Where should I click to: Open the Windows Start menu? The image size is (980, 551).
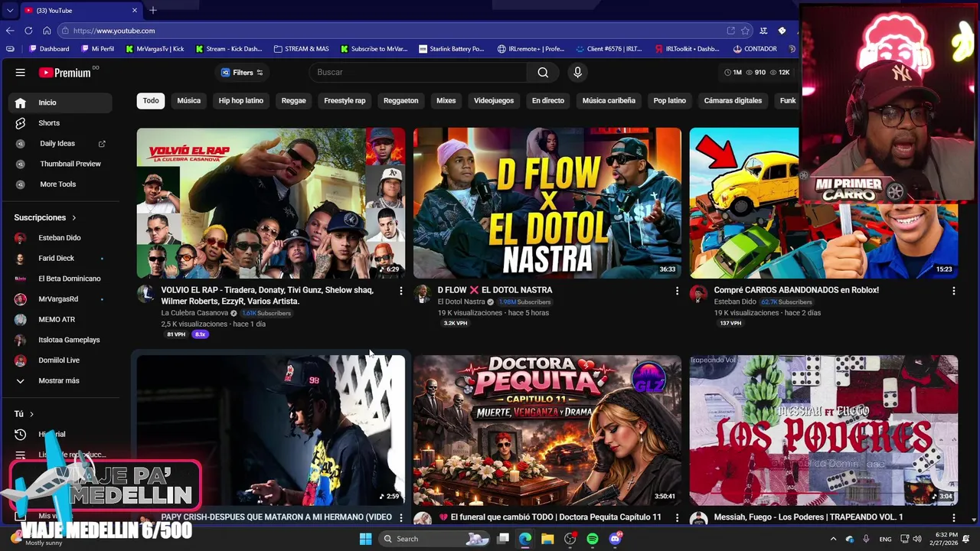tap(365, 539)
